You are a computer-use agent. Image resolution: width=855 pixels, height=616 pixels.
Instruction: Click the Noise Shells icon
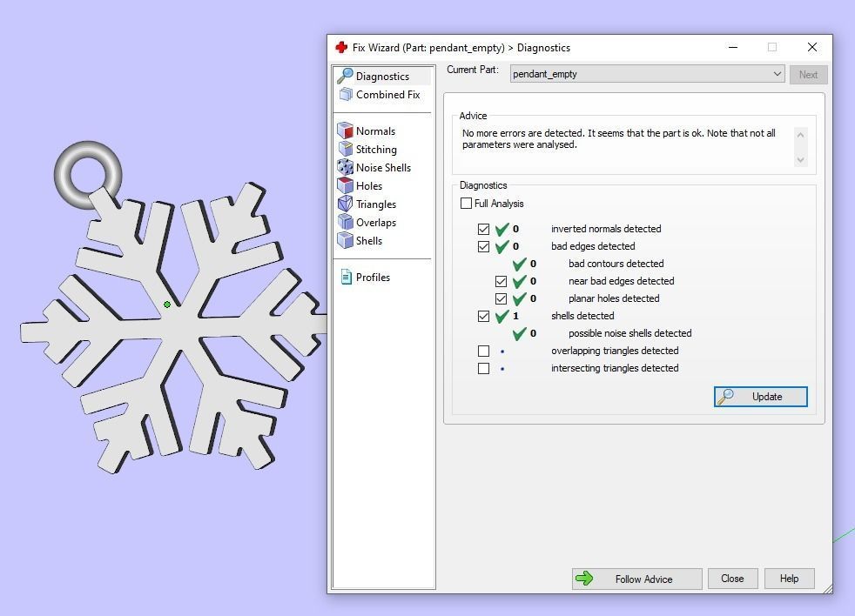click(345, 167)
